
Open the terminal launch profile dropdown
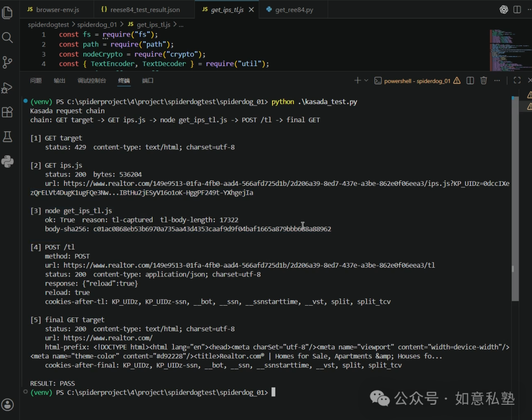(366, 80)
